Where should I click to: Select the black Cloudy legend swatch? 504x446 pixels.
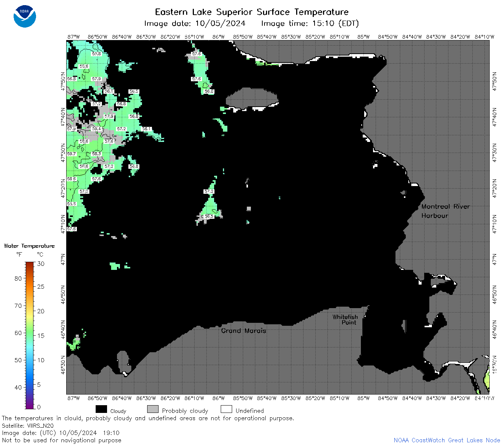click(101, 409)
